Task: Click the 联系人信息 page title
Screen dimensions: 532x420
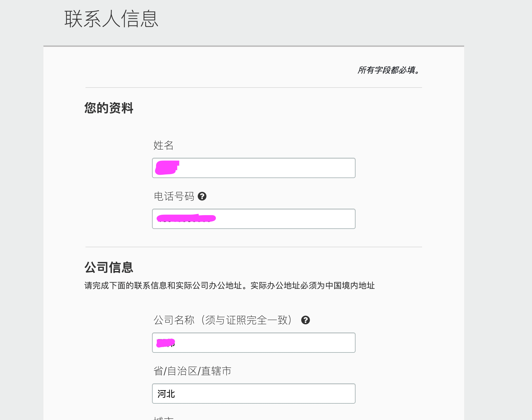Action: tap(112, 19)
